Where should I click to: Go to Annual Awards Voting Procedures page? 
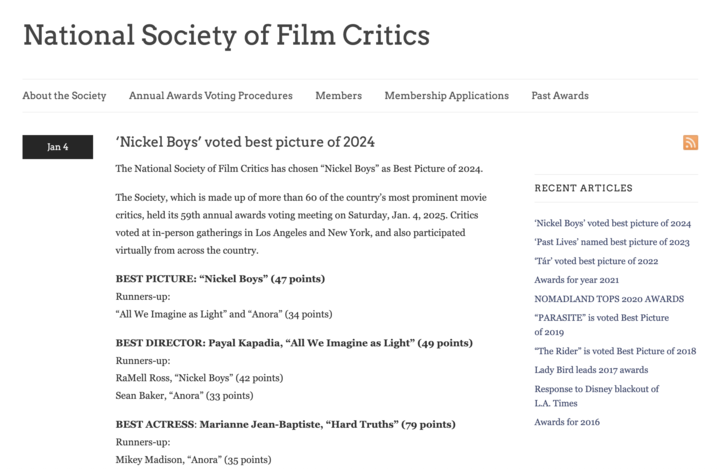pos(211,96)
